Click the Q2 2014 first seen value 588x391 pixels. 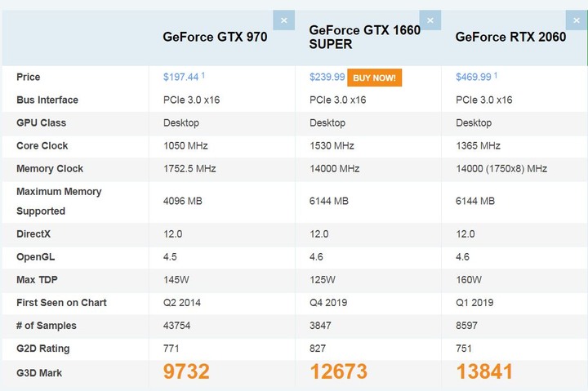[182, 303]
